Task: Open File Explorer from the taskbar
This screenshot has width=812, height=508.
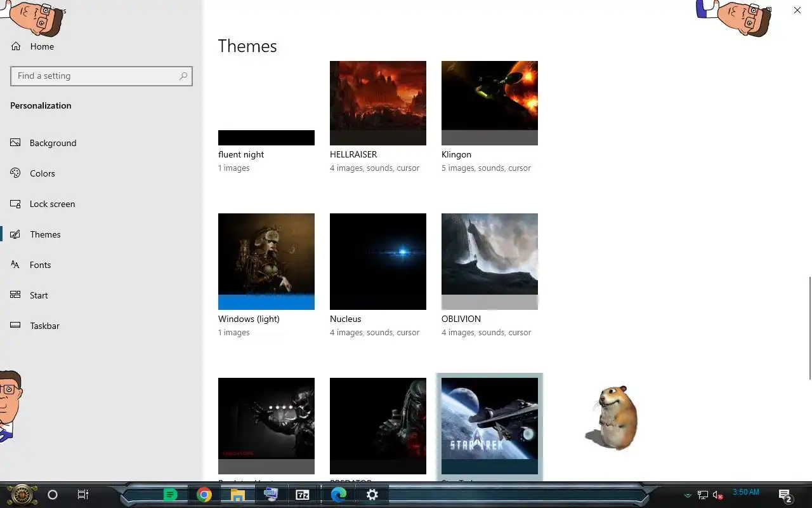Action: point(237,495)
